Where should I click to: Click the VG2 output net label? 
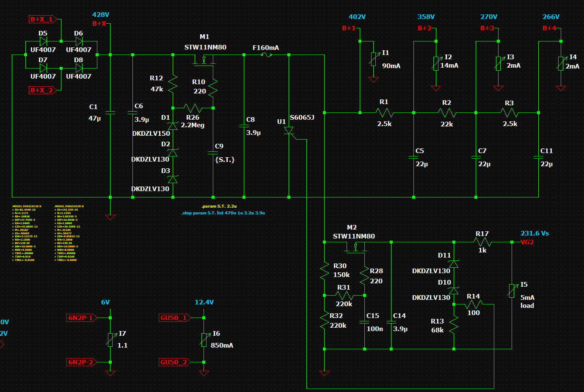tap(527, 242)
